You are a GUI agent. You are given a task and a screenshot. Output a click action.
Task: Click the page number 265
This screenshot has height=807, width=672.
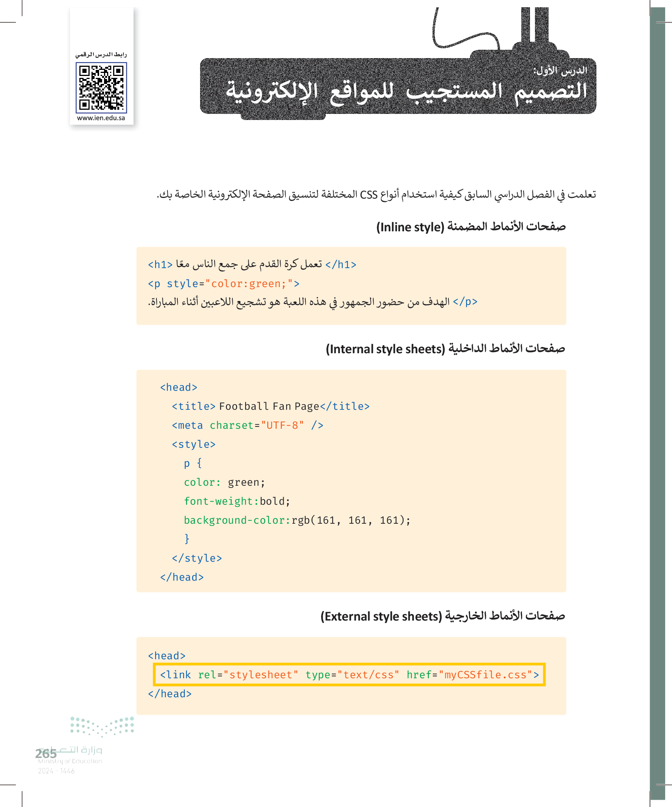(46, 753)
